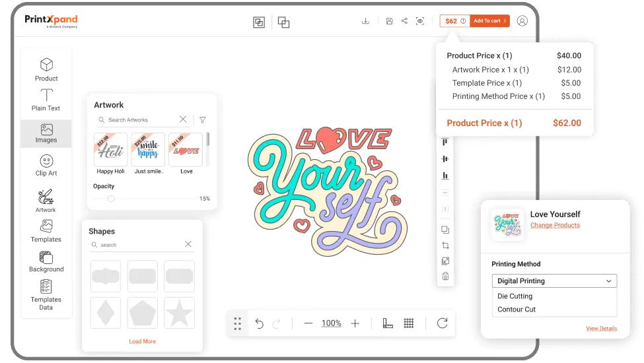Click the Change Products link
The height and width of the screenshot is (363, 644).
point(555,225)
